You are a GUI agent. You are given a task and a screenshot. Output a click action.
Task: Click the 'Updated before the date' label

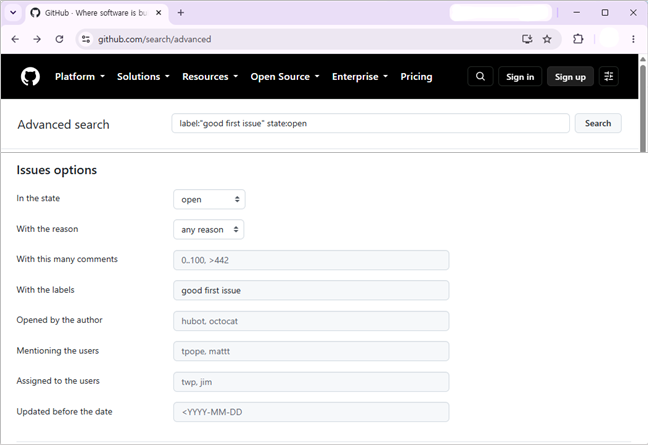pyautogui.click(x=64, y=412)
